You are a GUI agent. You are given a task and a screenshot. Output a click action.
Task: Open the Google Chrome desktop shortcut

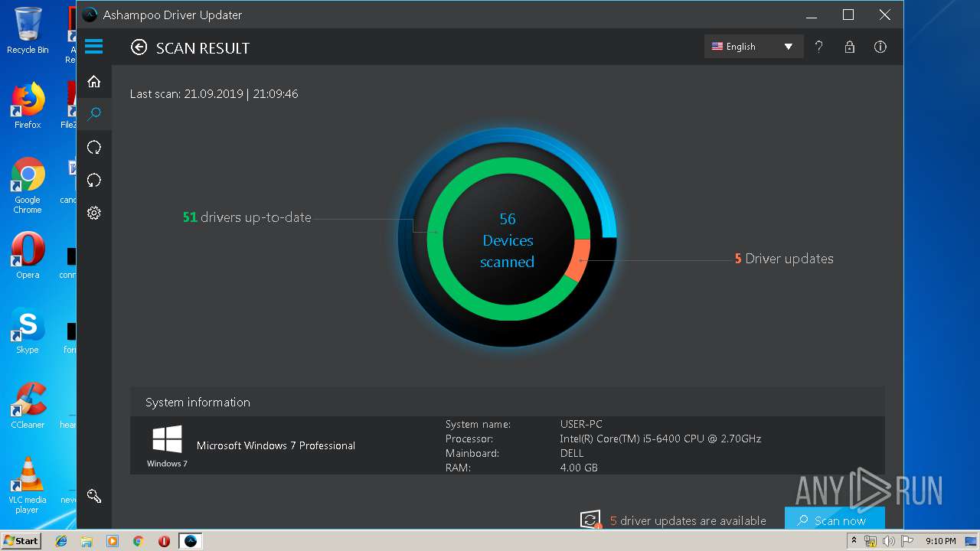click(x=28, y=185)
